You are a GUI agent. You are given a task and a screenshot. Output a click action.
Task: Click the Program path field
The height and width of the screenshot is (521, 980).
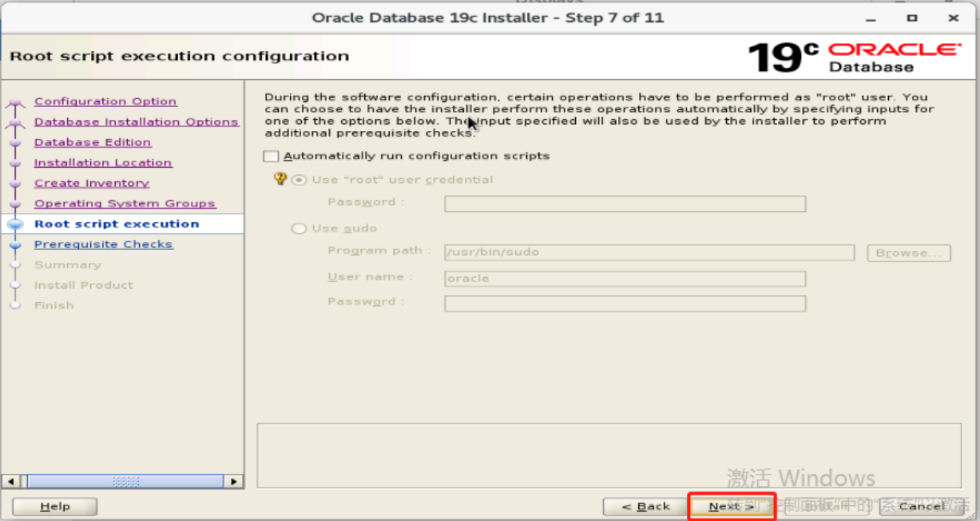point(649,253)
